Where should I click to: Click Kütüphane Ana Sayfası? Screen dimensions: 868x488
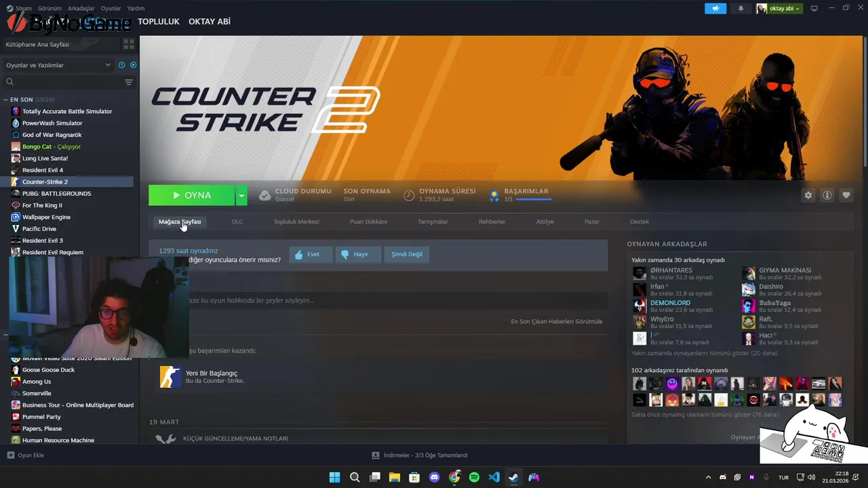click(x=37, y=44)
